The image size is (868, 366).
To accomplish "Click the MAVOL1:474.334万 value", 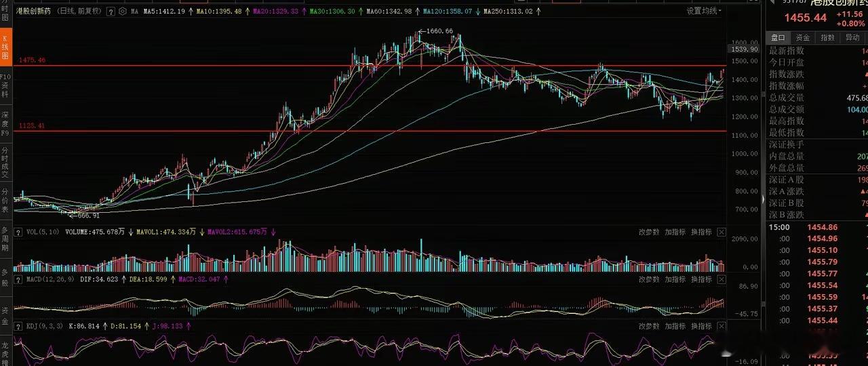I will click(165, 232).
